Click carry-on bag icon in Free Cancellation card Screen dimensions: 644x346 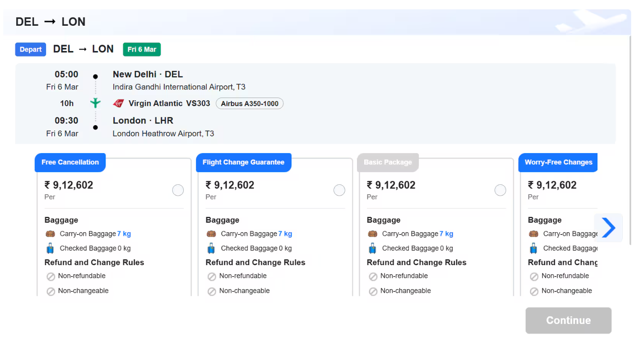pyautogui.click(x=50, y=234)
